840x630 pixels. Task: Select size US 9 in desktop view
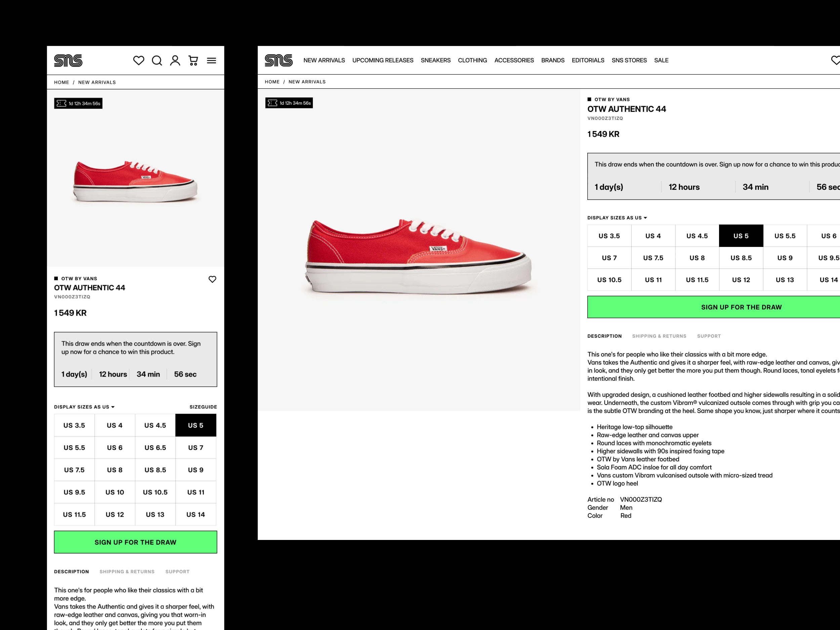pos(785,258)
